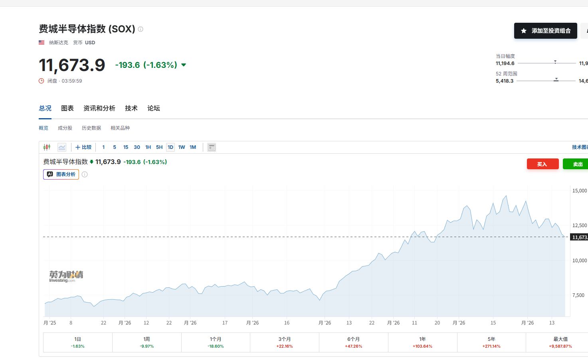Open the 资讯和分析 tab
Image resolution: width=588 pixels, height=364 pixels.
[x=99, y=108]
